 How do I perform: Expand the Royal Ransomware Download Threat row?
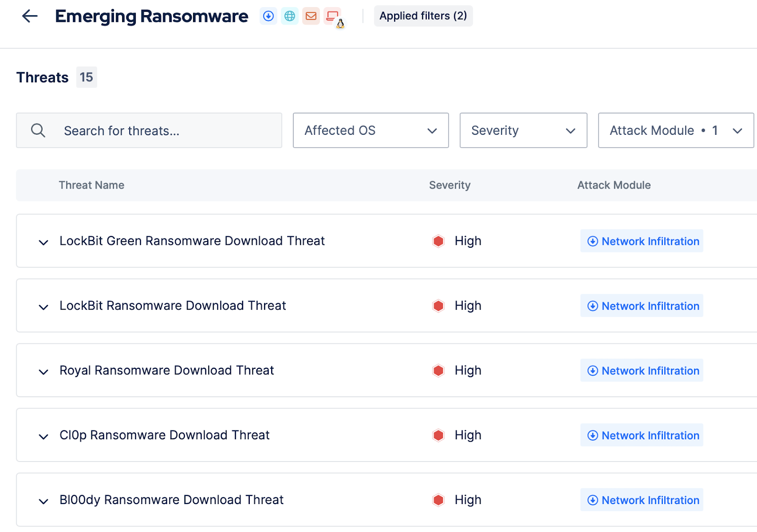[44, 372]
